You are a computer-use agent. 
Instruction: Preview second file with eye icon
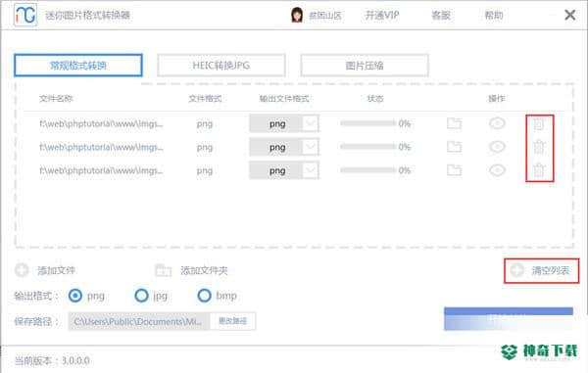pos(497,147)
